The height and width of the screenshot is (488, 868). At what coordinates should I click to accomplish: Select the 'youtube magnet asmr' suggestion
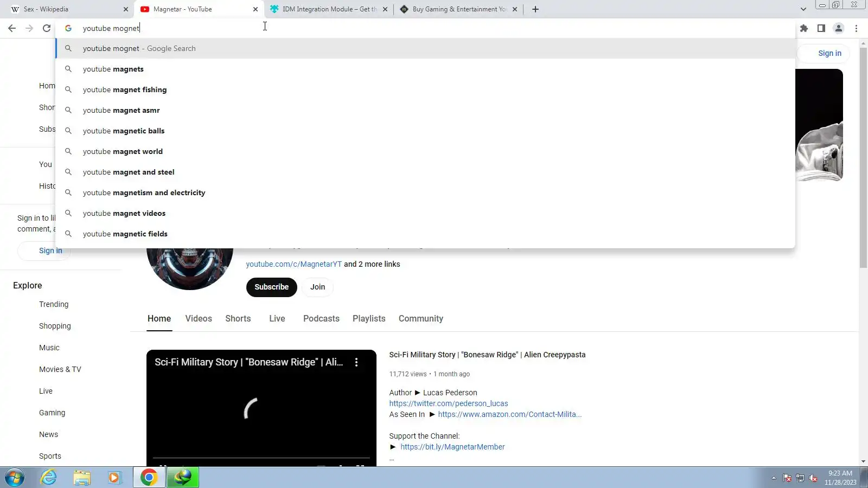pyautogui.click(x=425, y=110)
